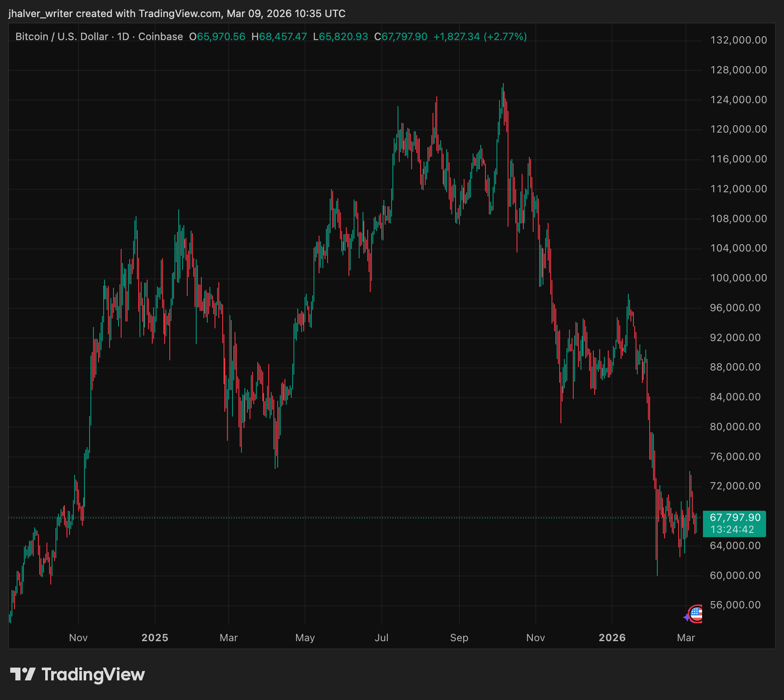Viewport: 784px width, 700px height.
Task: Select the high value H68,457.47
Action: tap(279, 37)
